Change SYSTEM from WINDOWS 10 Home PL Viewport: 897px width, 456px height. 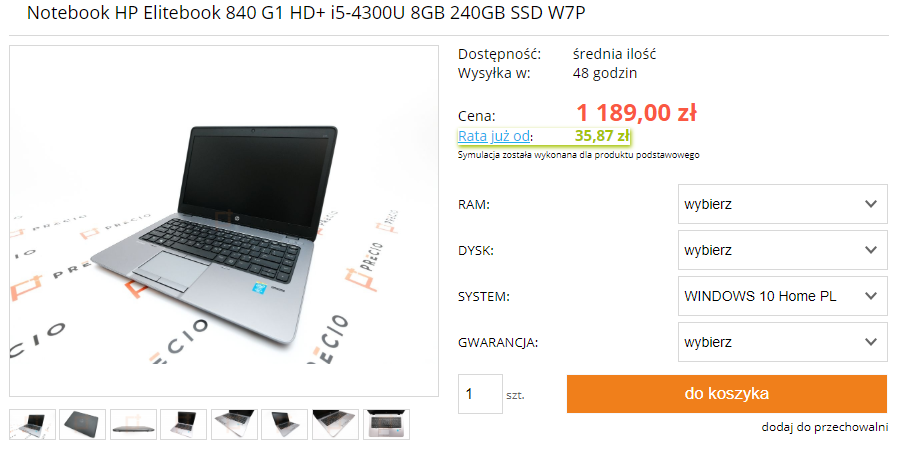[783, 296]
